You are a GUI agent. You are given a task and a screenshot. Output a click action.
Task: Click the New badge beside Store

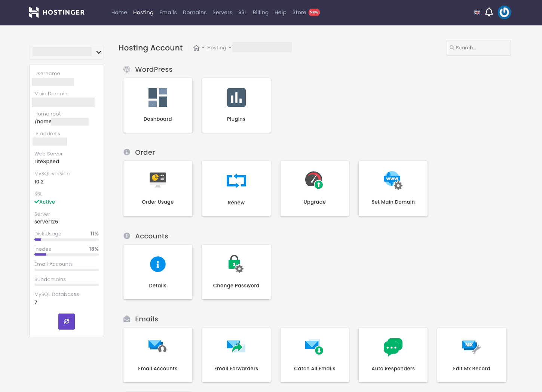click(x=314, y=12)
